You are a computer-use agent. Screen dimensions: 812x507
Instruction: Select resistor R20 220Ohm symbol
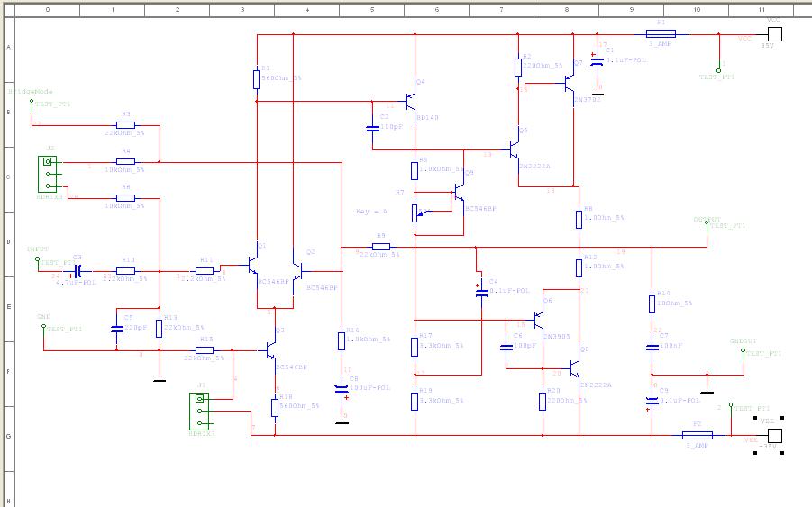pyautogui.click(x=543, y=402)
